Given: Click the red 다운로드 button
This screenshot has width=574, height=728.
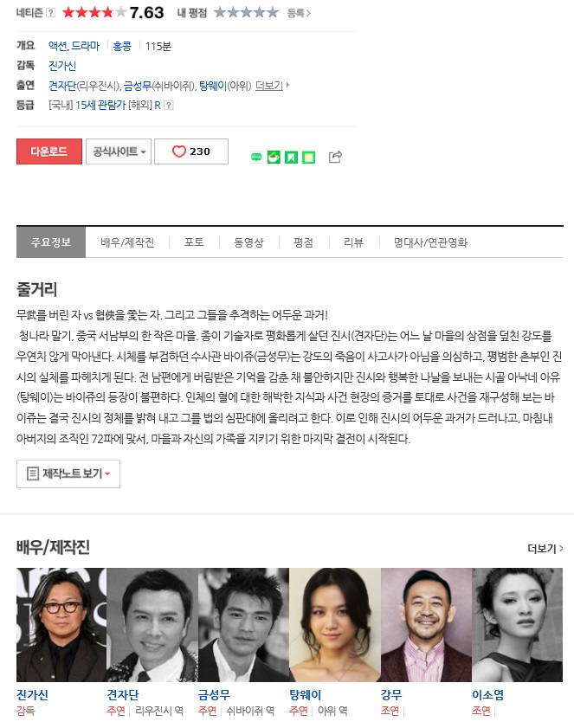Looking at the screenshot, I should 49,151.
